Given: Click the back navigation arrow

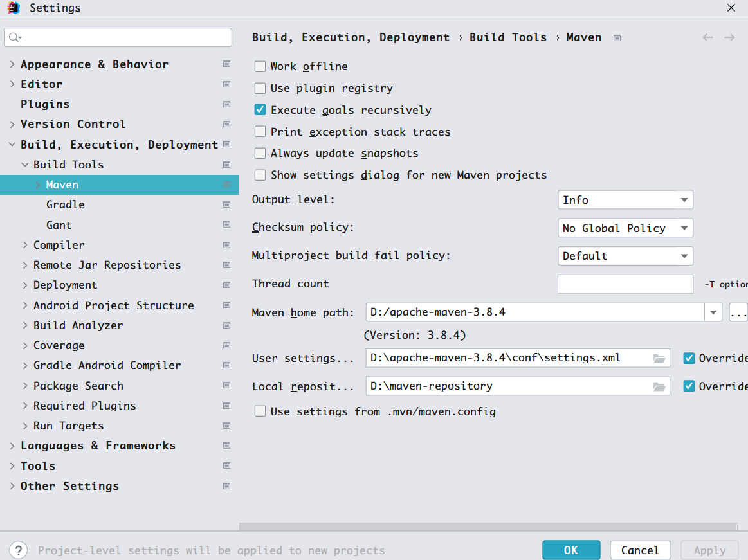Looking at the screenshot, I should (707, 37).
